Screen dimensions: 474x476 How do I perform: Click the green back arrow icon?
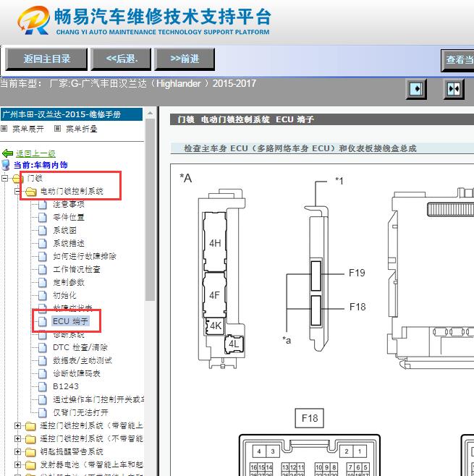coord(7,153)
